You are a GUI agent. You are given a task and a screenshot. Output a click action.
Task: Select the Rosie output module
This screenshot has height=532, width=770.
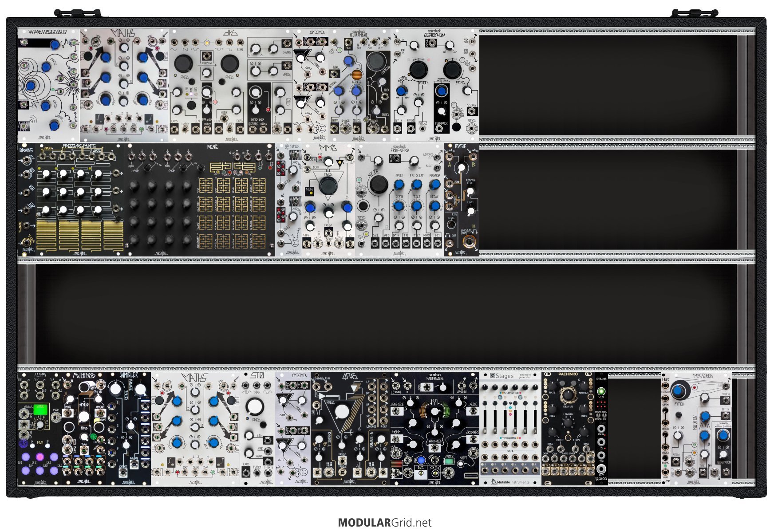pyautogui.click(x=462, y=200)
